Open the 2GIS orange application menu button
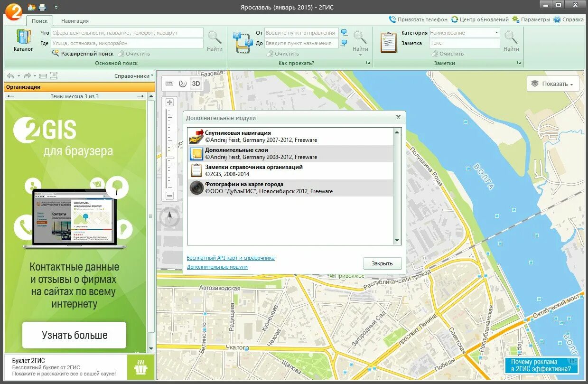 coord(13,11)
